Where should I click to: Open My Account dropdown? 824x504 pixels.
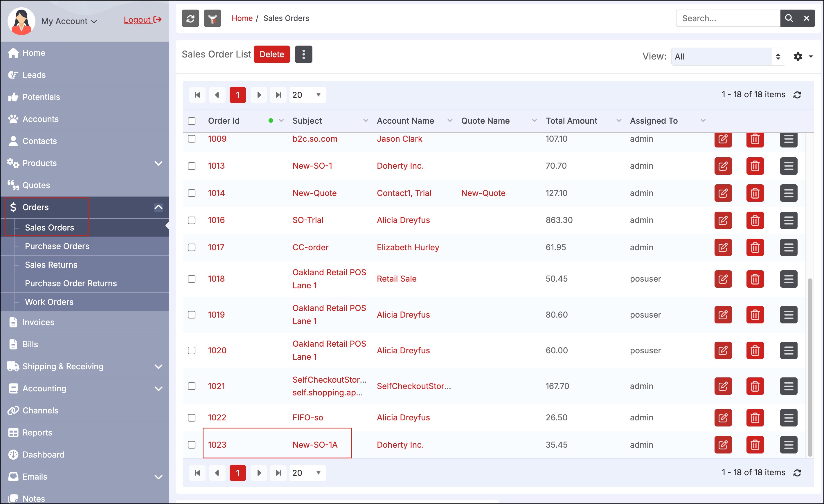click(69, 21)
